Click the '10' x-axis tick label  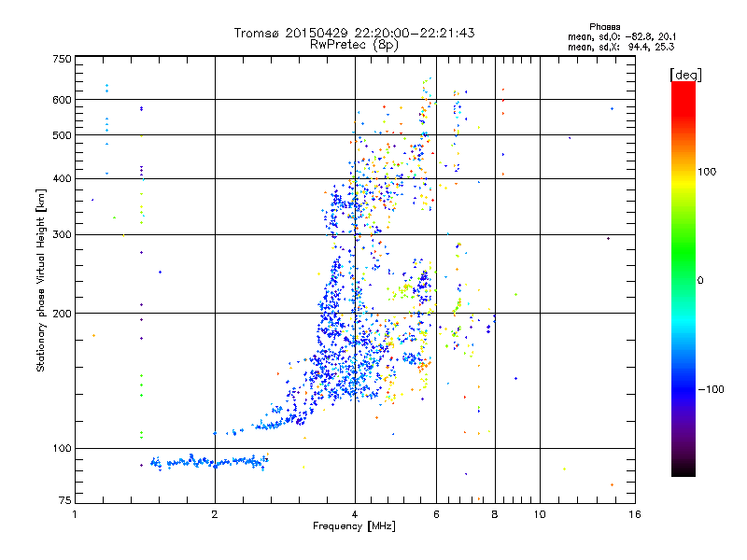(540, 514)
